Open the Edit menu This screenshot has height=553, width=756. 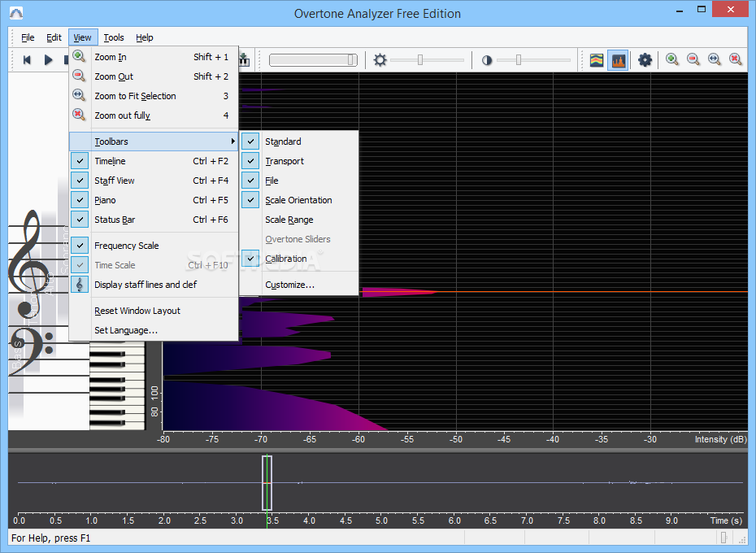click(x=54, y=37)
